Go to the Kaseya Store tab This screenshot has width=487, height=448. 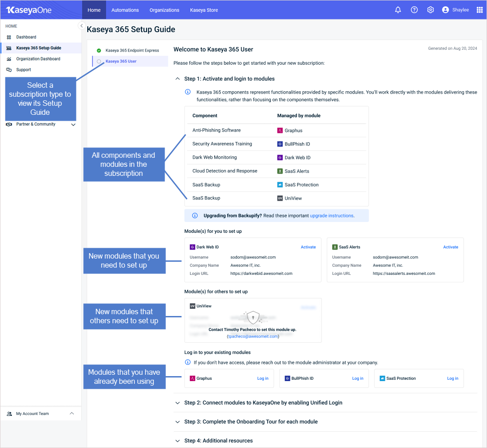[x=204, y=10]
